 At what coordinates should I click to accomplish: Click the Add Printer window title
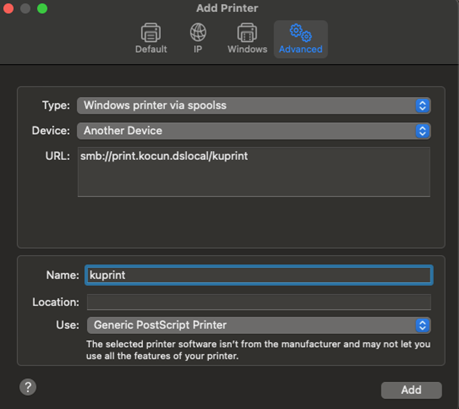[227, 8]
